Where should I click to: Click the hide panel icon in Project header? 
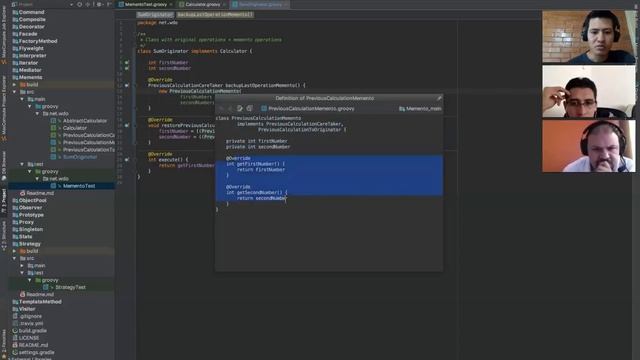click(109, 4)
